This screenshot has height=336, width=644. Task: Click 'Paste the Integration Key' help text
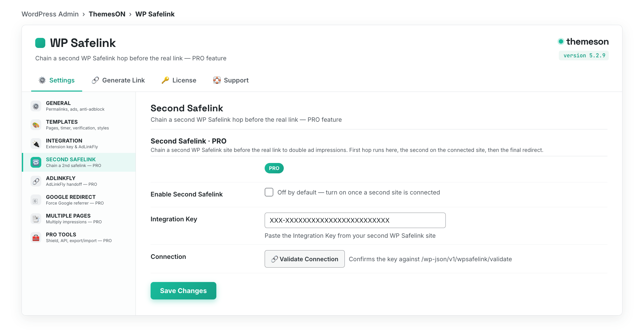[x=350, y=236]
